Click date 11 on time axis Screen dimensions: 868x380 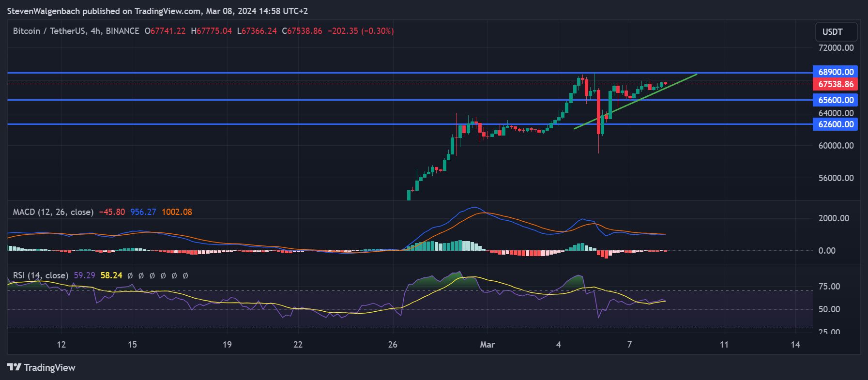[x=724, y=345]
